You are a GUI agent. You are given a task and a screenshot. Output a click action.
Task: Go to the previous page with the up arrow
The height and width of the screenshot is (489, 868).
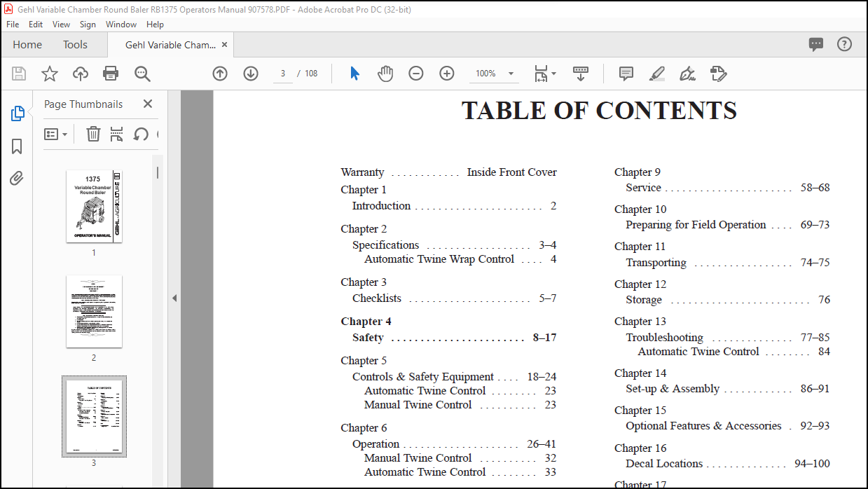click(x=220, y=74)
